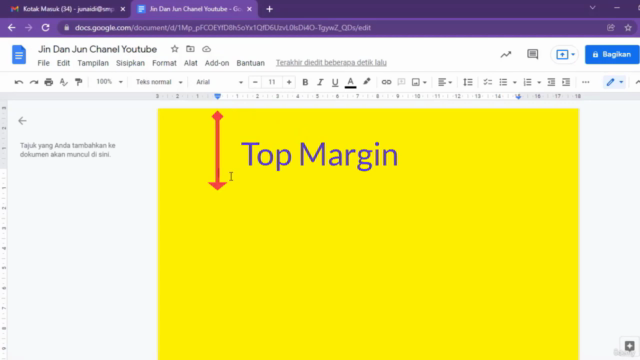
Task: Apply a numbered list
Action: (527, 82)
